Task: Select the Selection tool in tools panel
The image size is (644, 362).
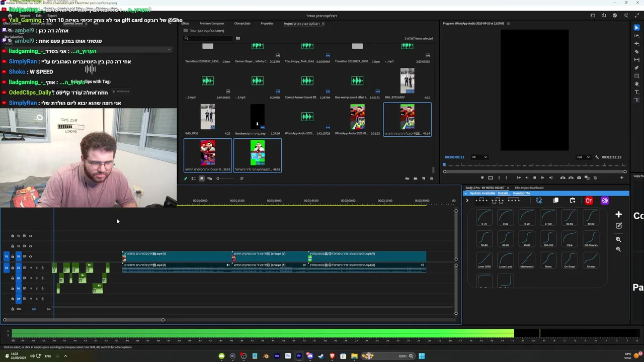Action: (x=636, y=27)
